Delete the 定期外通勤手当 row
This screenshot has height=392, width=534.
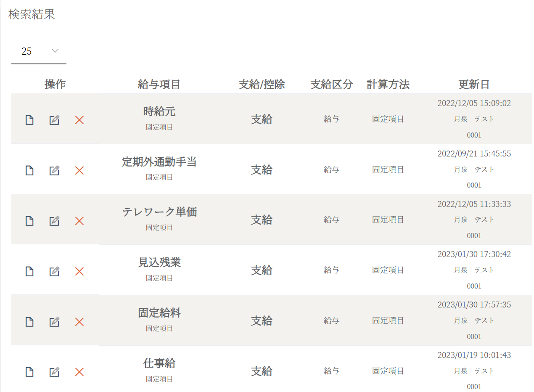pyautogui.click(x=79, y=170)
